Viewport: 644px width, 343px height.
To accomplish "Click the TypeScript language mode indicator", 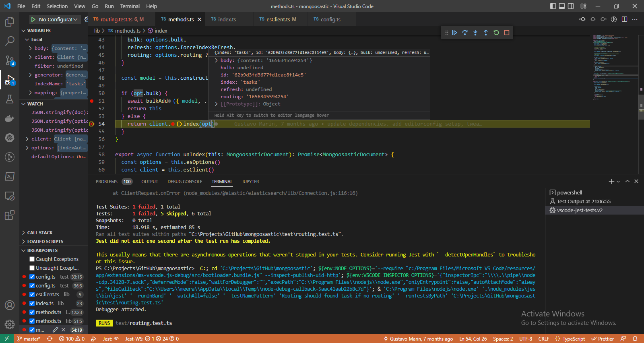I will [x=573, y=339].
